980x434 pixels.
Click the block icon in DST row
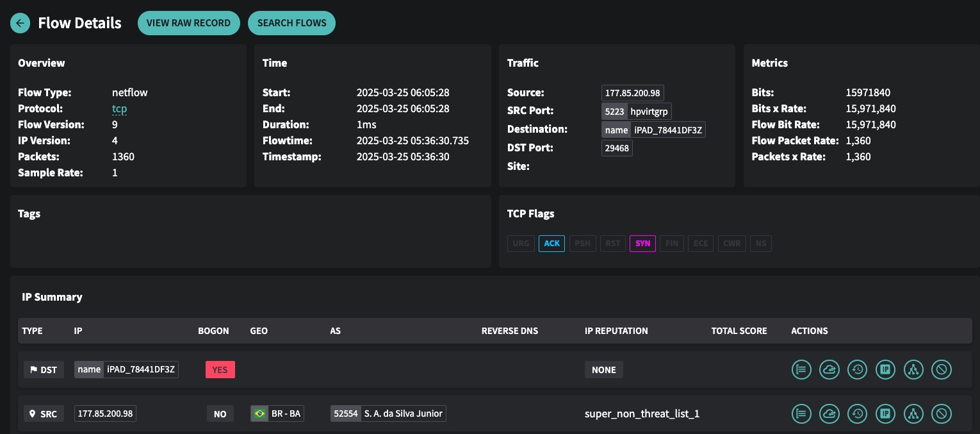942,369
